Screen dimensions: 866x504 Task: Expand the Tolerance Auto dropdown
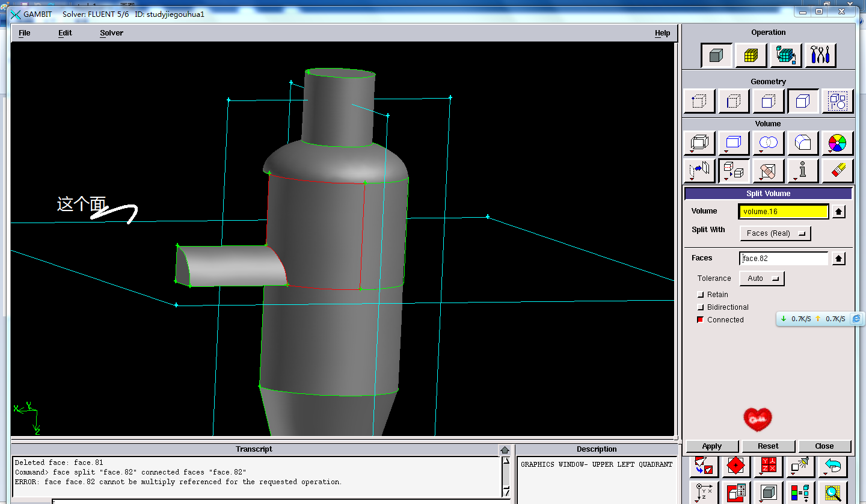coord(761,278)
